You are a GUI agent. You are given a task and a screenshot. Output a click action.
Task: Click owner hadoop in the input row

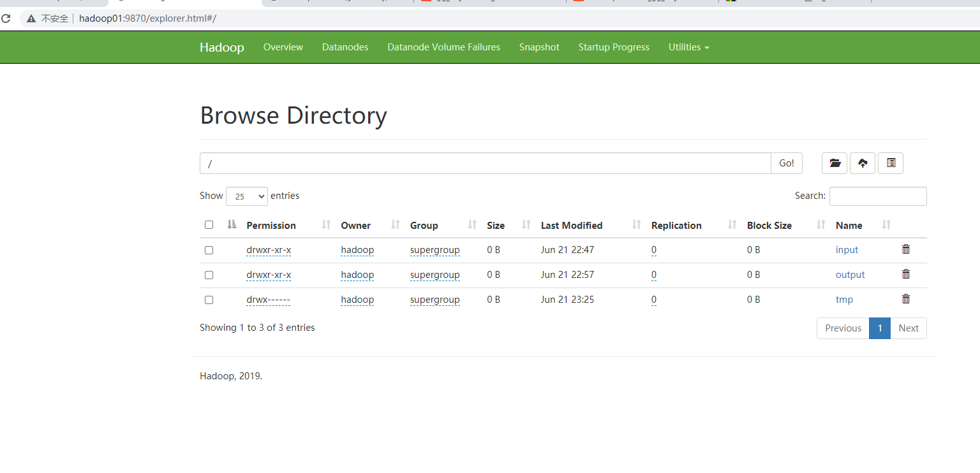357,250
